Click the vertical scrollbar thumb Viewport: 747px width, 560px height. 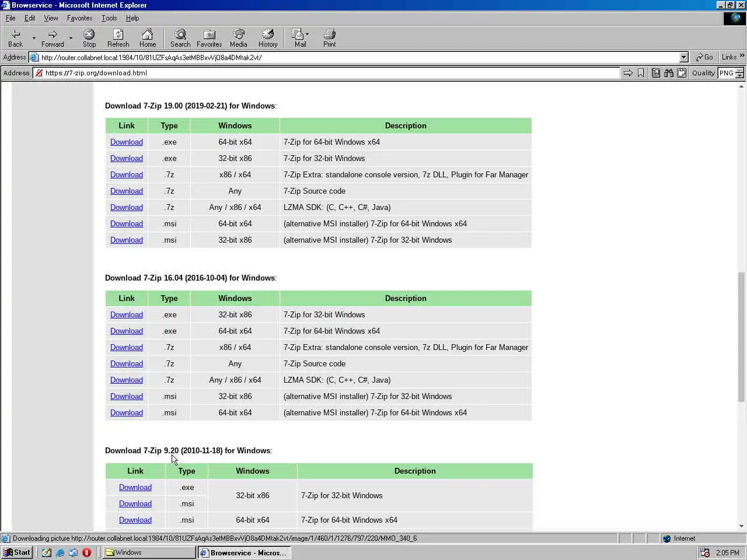point(741,337)
